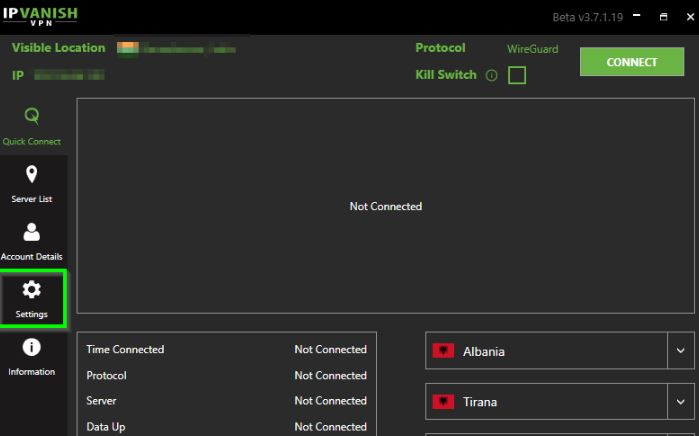
Task: Click the Kill Switch info icon
Action: coord(491,75)
